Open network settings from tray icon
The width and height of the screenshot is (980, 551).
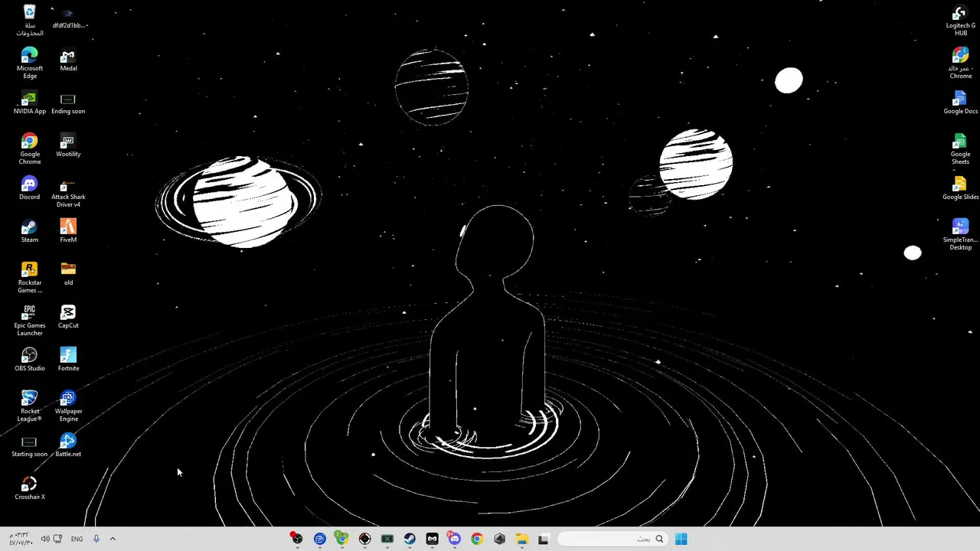[57, 539]
